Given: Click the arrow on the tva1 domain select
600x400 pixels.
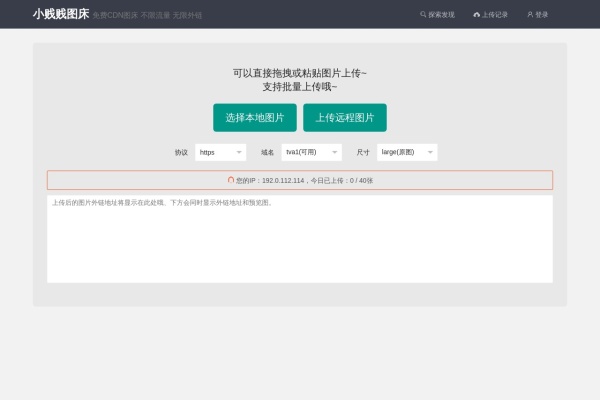Looking at the screenshot, I should (x=333, y=152).
